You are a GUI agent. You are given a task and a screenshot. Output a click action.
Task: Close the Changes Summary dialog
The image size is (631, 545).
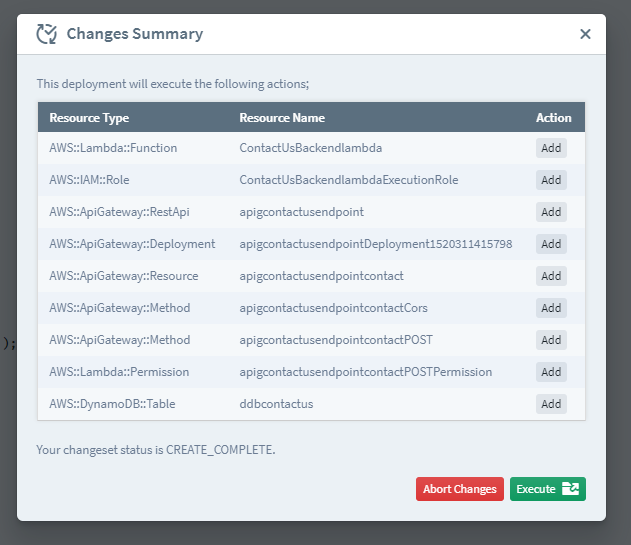pos(585,34)
